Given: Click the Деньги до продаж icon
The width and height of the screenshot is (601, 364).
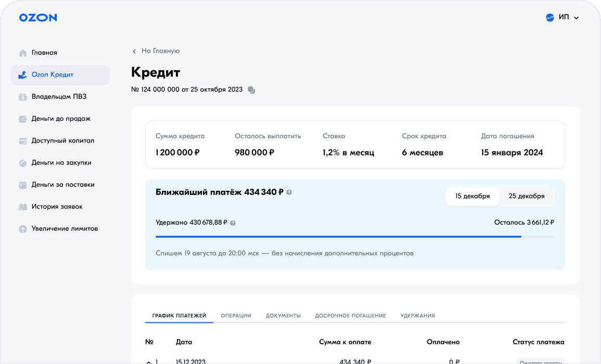Looking at the screenshot, I should click(23, 119).
